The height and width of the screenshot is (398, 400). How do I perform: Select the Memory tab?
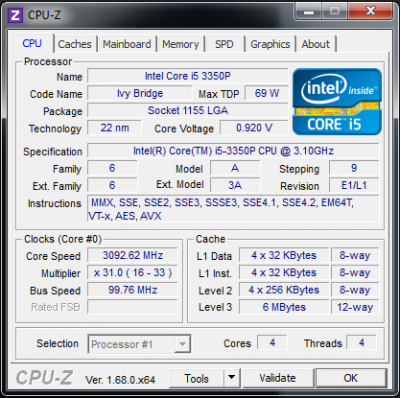(180, 44)
